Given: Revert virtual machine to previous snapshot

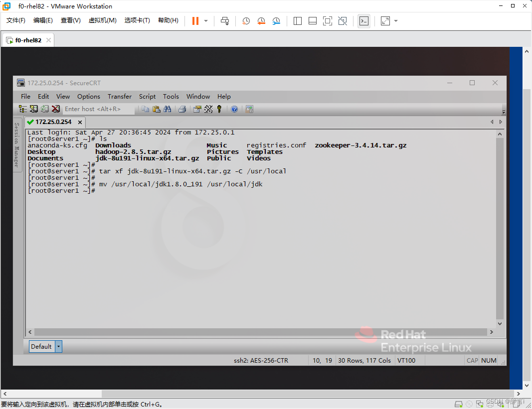Looking at the screenshot, I should (261, 21).
